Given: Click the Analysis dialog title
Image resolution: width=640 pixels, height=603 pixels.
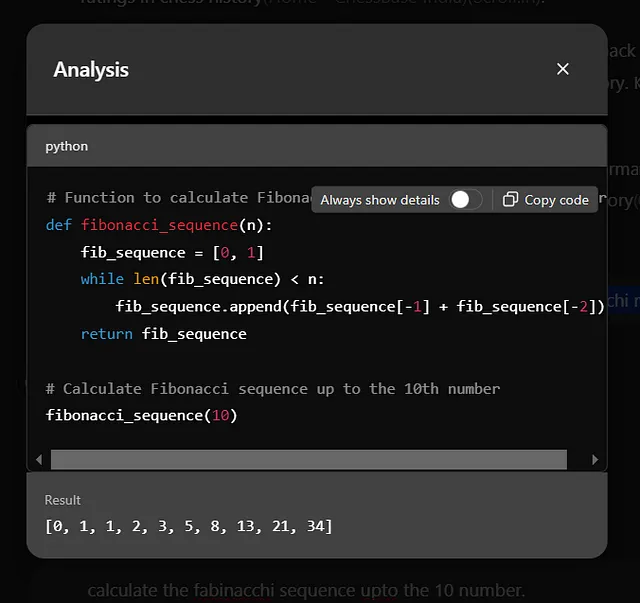Looking at the screenshot, I should pos(91,70).
